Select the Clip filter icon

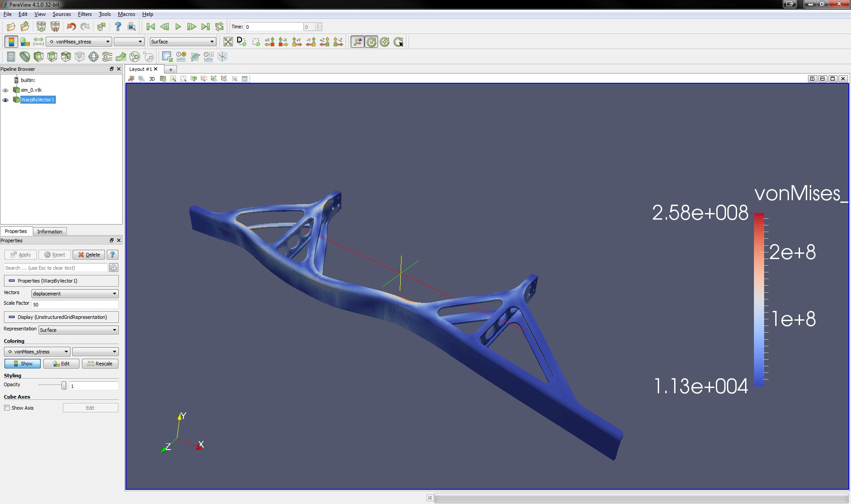click(39, 57)
